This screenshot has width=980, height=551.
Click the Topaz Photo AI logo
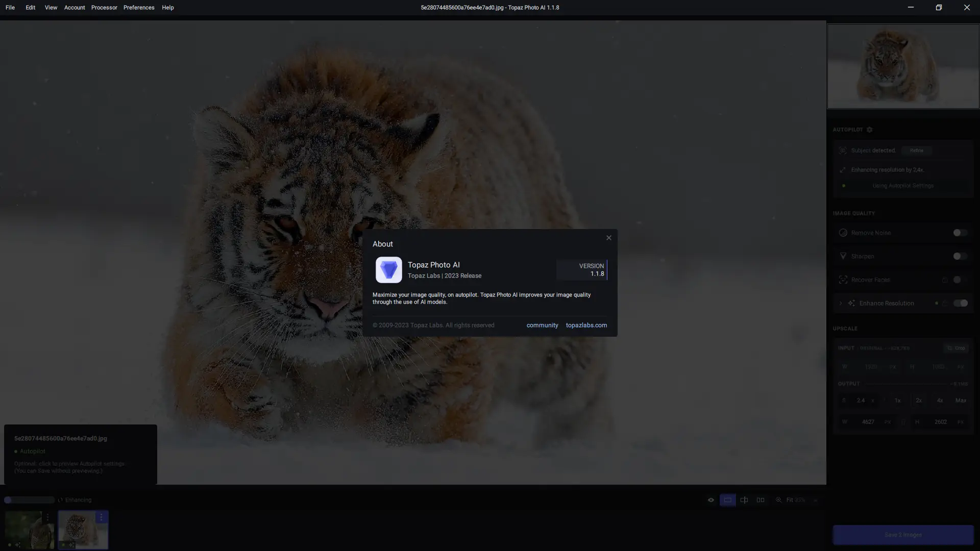(388, 270)
